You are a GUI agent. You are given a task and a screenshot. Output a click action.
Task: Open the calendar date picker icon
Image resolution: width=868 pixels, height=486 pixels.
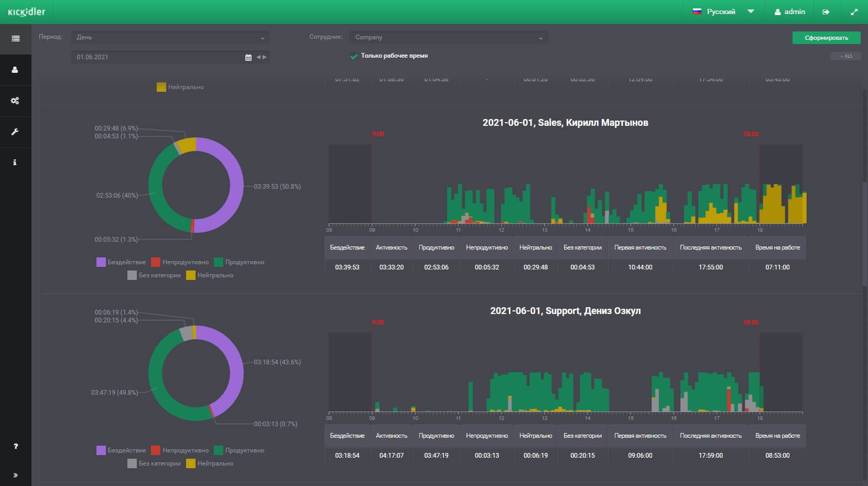248,57
